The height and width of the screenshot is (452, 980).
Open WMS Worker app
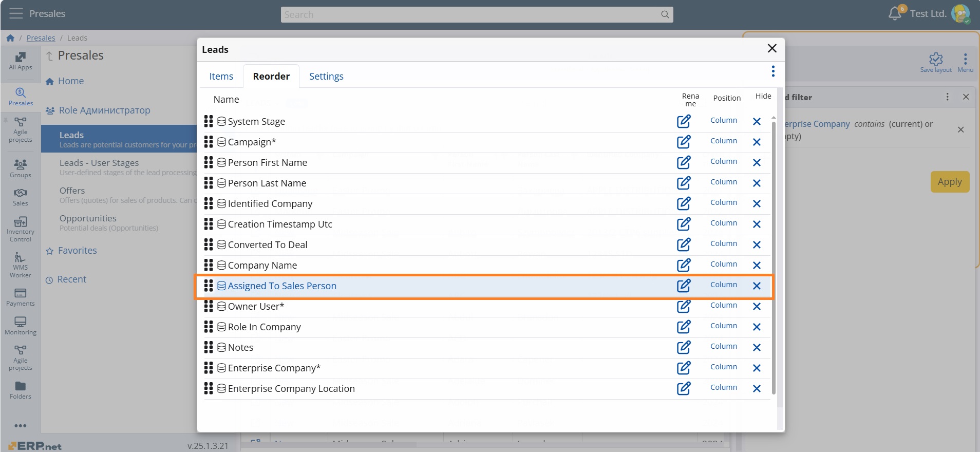tap(21, 265)
